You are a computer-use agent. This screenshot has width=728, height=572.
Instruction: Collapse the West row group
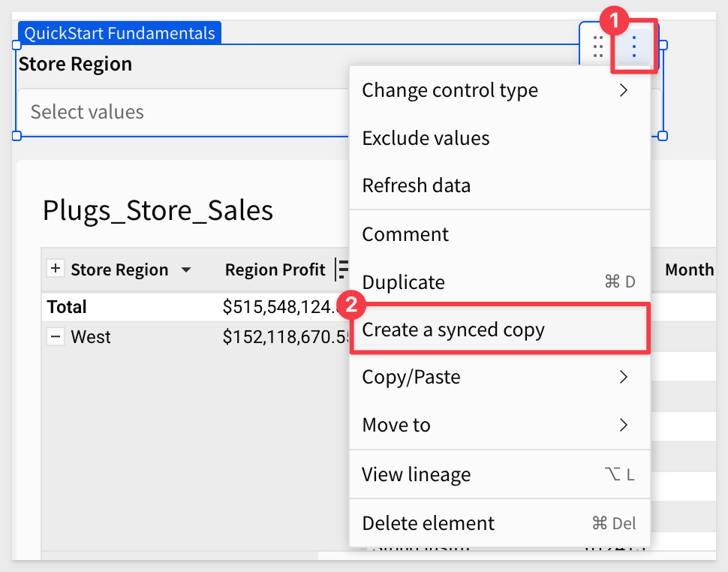click(55, 337)
